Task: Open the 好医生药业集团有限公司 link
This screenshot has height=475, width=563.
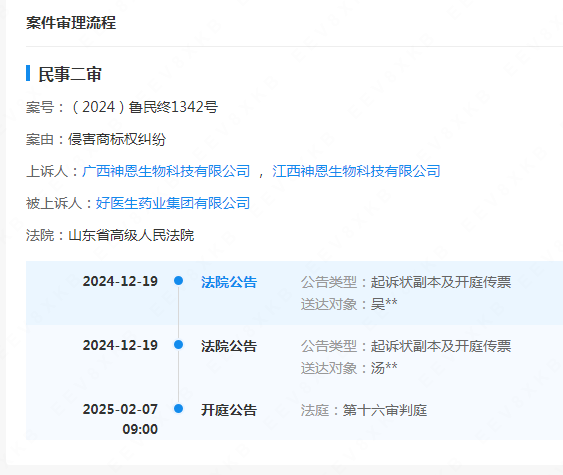Action: (x=173, y=203)
